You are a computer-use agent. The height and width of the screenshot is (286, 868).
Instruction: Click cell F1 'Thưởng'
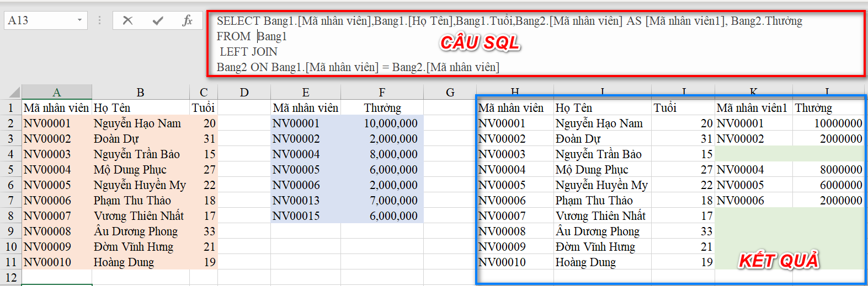coord(382,107)
